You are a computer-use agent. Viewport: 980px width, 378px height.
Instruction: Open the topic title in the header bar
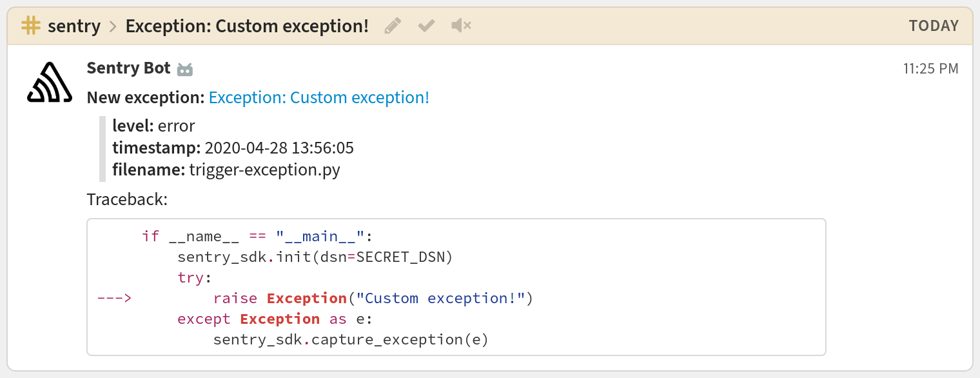pos(247,26)
